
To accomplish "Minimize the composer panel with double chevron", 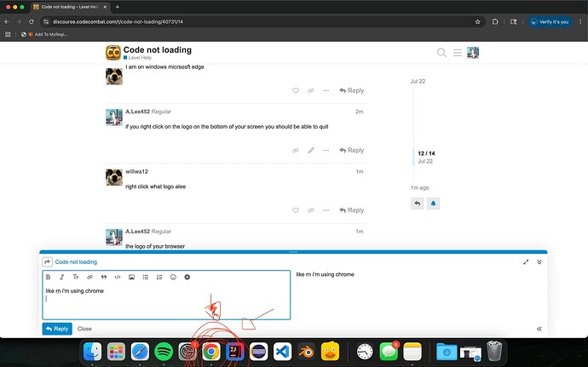I will tap(539, 262).
